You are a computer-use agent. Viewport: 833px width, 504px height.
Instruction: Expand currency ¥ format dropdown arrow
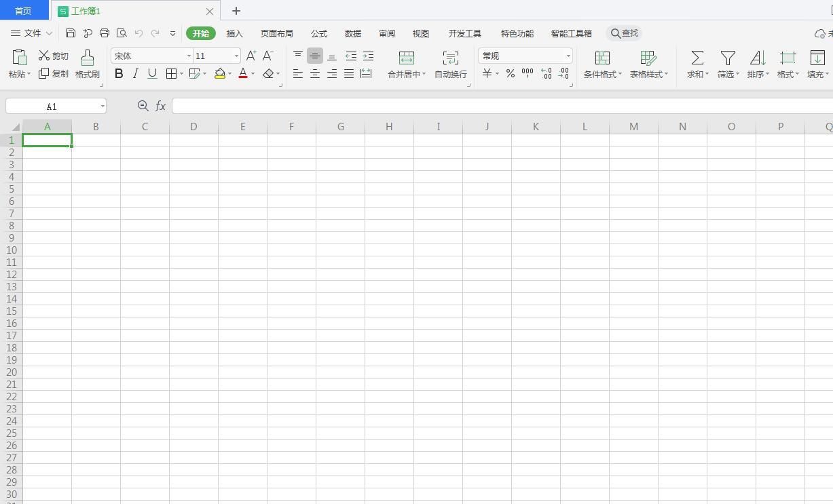pos(498,74)
